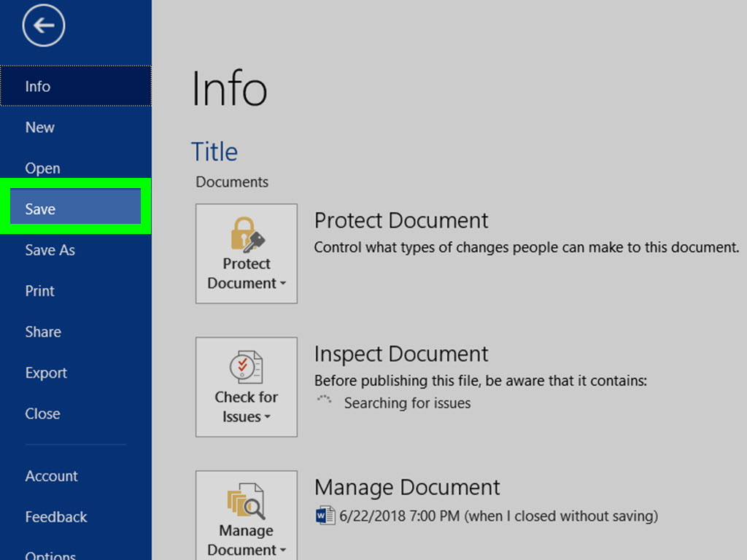Expand the Check for Issues dropdown arrow
Screen dimensions: 747x560
[267, 417]
